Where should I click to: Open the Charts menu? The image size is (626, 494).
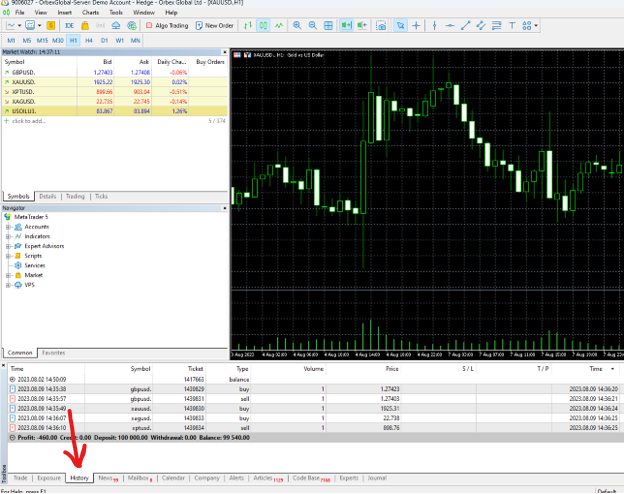pos(91,12)
